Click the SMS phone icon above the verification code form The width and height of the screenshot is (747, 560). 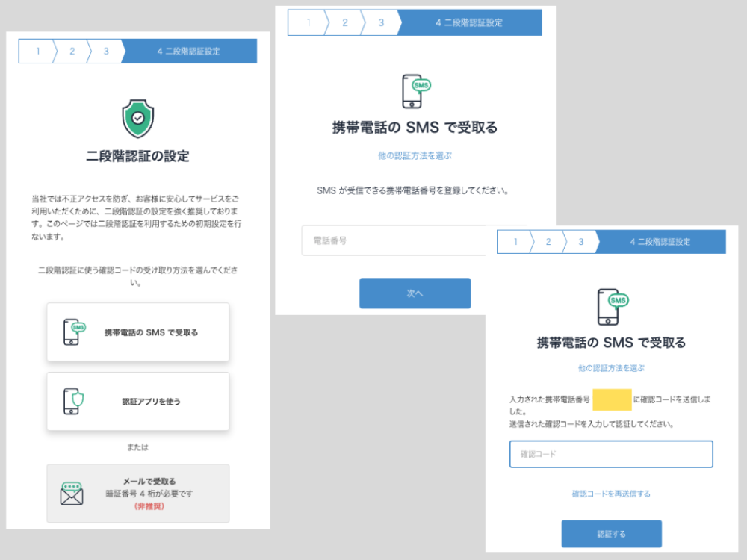point(613,305)
